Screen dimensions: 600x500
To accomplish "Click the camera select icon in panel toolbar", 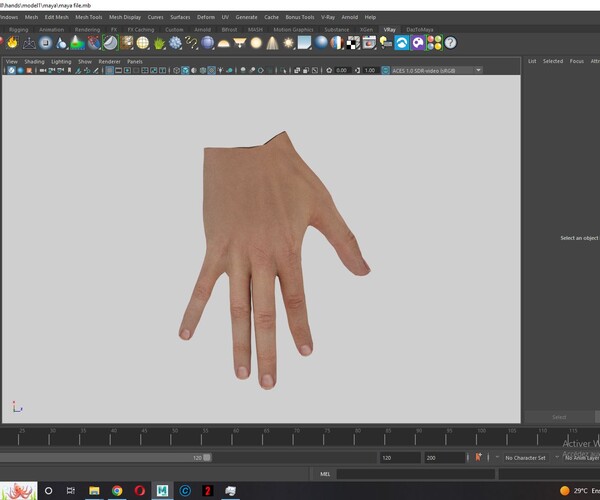I will 43,70.
